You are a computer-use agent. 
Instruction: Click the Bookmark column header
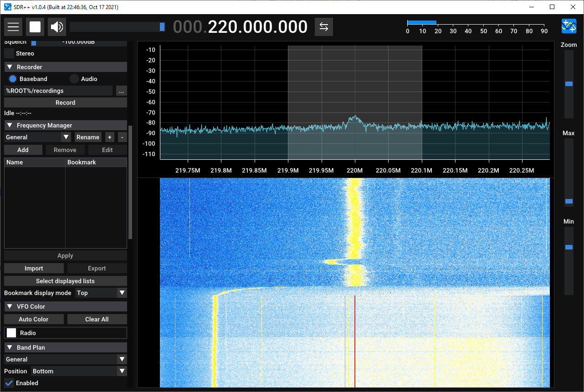click(x=96, y=162)
